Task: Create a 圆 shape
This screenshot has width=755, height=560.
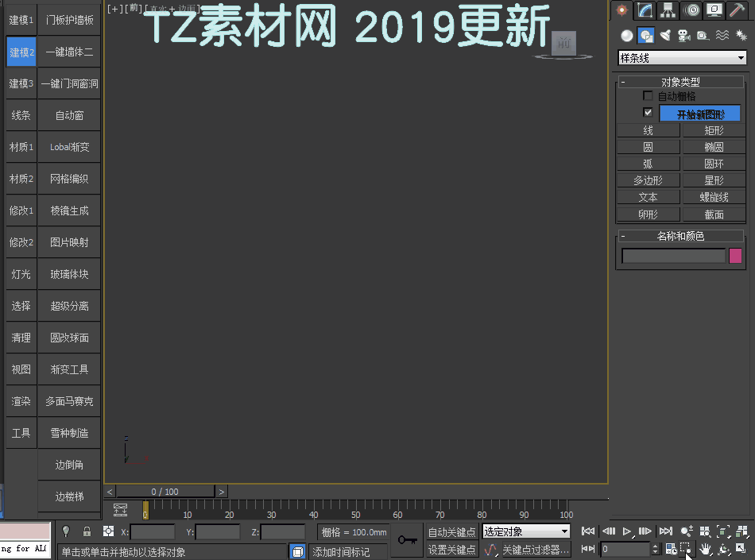Action: point(648,147)
